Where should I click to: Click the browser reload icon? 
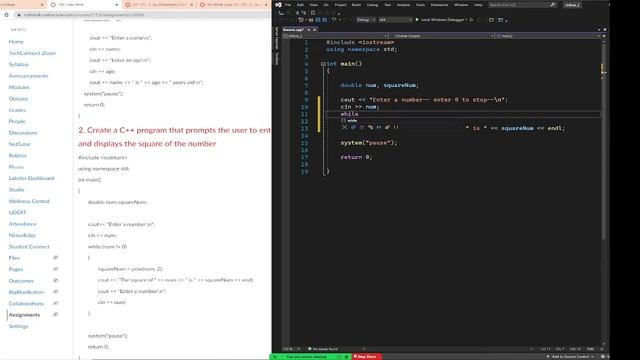coord(7,15)
